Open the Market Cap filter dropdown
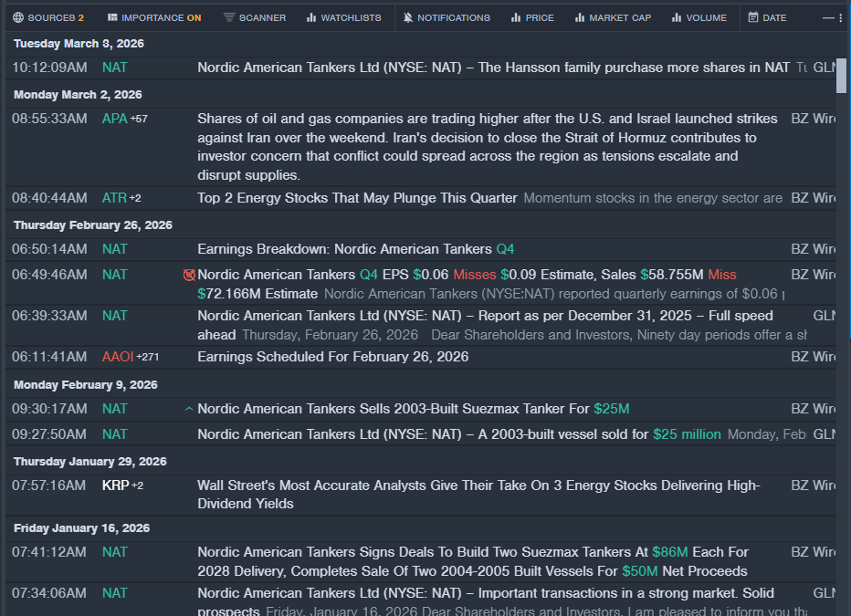The height and width of the screenshot is (616, 851). [613, 17]
